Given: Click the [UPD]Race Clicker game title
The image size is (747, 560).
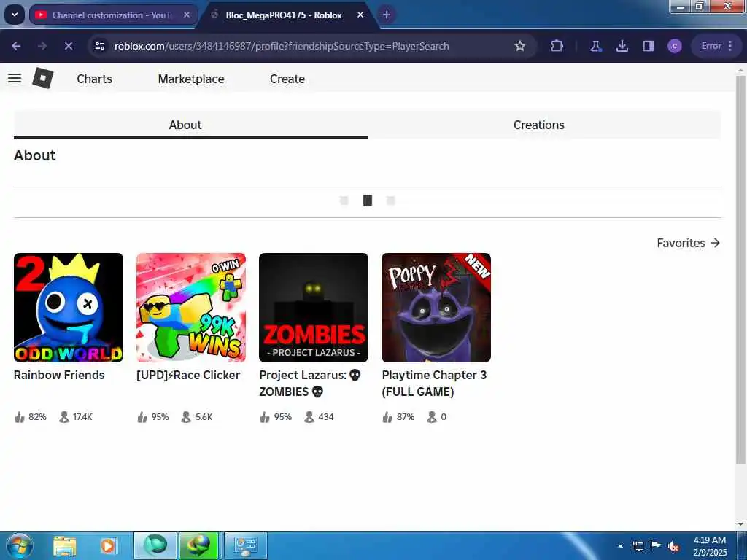Looking at the screenshot, I should (x=188, y=376).
